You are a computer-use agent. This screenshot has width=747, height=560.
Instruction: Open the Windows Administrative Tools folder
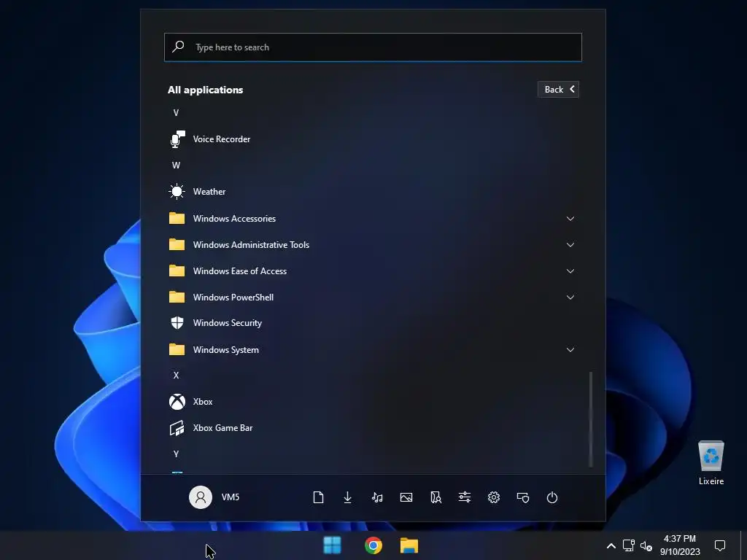coord(374,245)
